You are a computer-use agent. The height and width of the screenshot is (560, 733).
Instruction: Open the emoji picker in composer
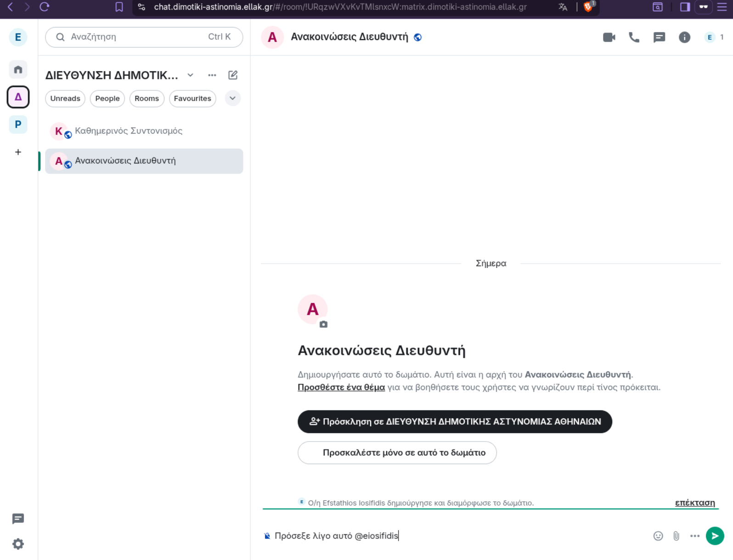658,536
